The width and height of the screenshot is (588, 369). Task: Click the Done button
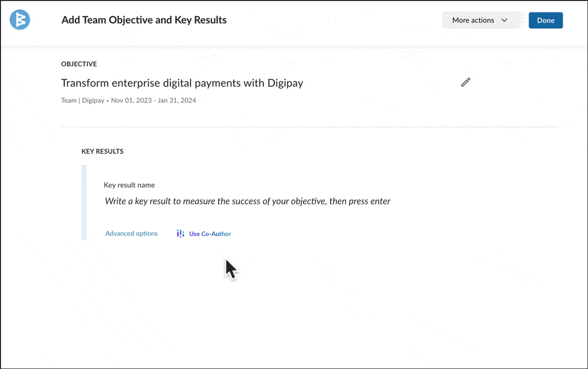point(545,21)
